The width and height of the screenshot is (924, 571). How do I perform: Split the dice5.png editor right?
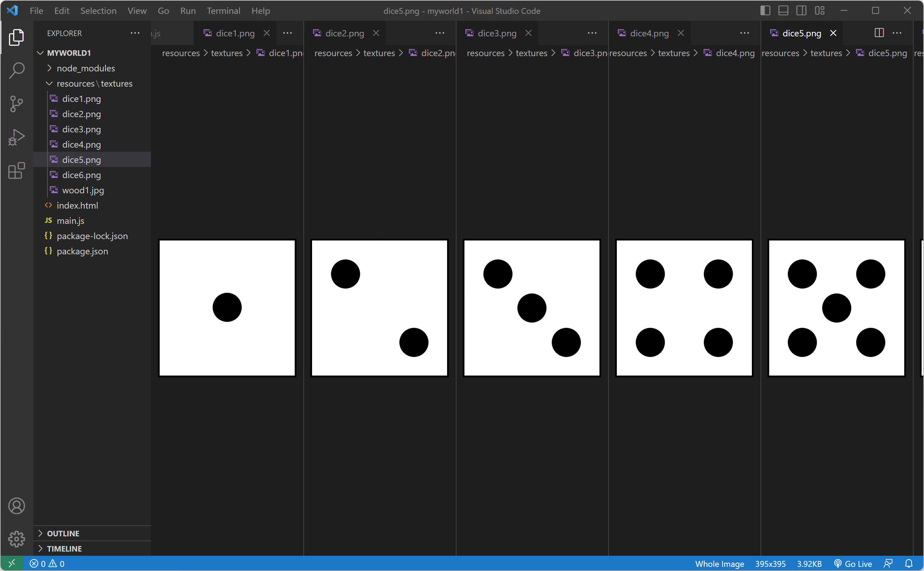(x=879, y=33)
